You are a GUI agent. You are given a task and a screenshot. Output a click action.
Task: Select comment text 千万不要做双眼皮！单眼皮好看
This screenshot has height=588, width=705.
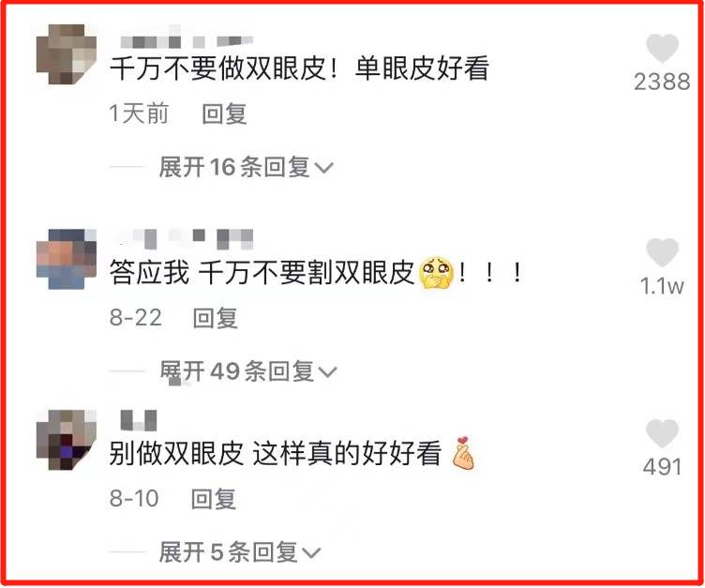[299, 68]
